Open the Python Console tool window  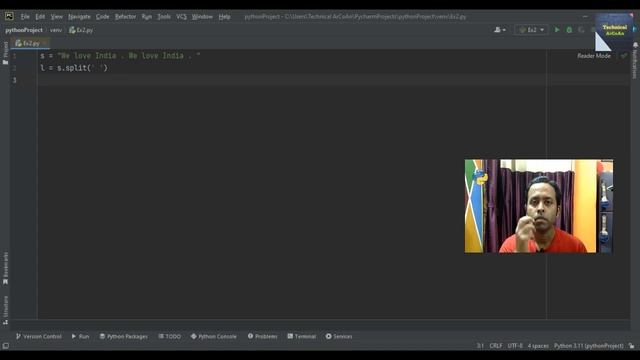coord(213,336)
